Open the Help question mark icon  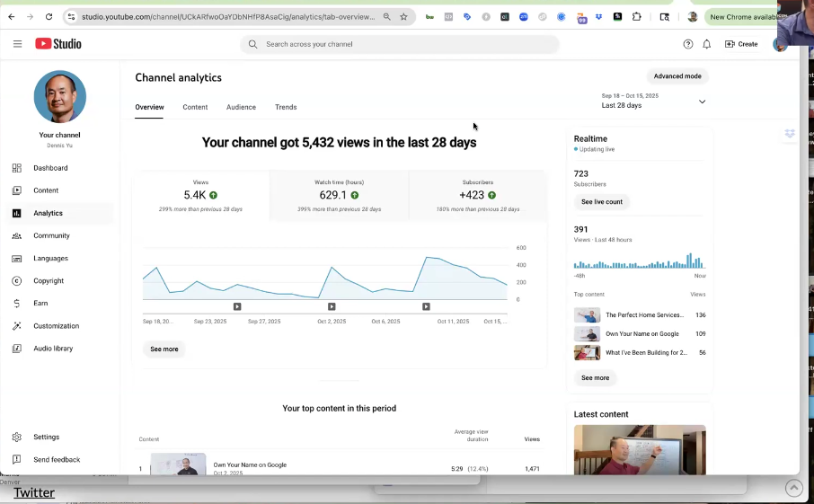(x=688, y=44)
